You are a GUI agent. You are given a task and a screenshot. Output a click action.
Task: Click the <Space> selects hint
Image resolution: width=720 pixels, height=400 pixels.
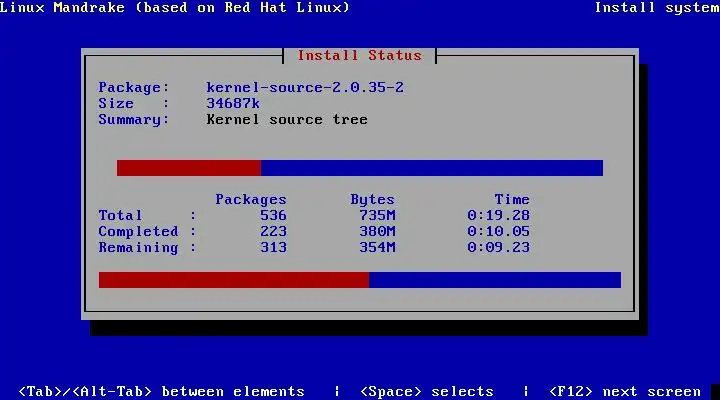427,391
